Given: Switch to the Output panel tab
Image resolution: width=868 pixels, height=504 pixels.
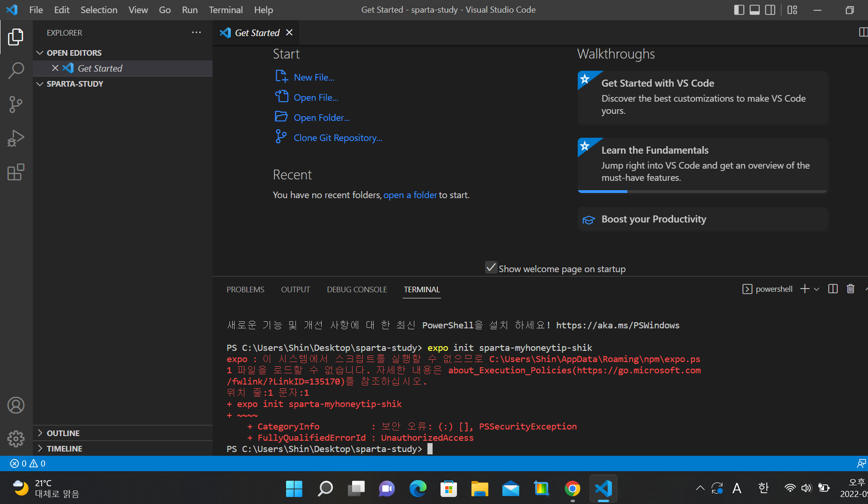Looking at the screenshot, I should [x=295, y=289].
